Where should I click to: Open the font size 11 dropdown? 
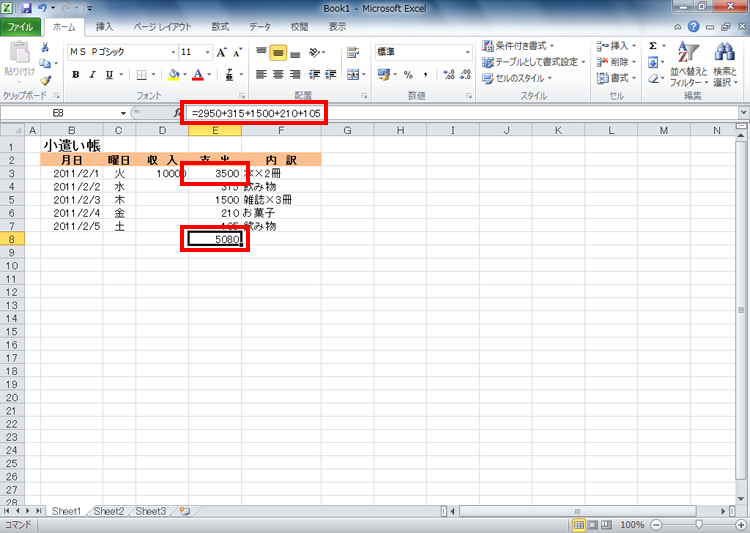click(x=208, y=52)
